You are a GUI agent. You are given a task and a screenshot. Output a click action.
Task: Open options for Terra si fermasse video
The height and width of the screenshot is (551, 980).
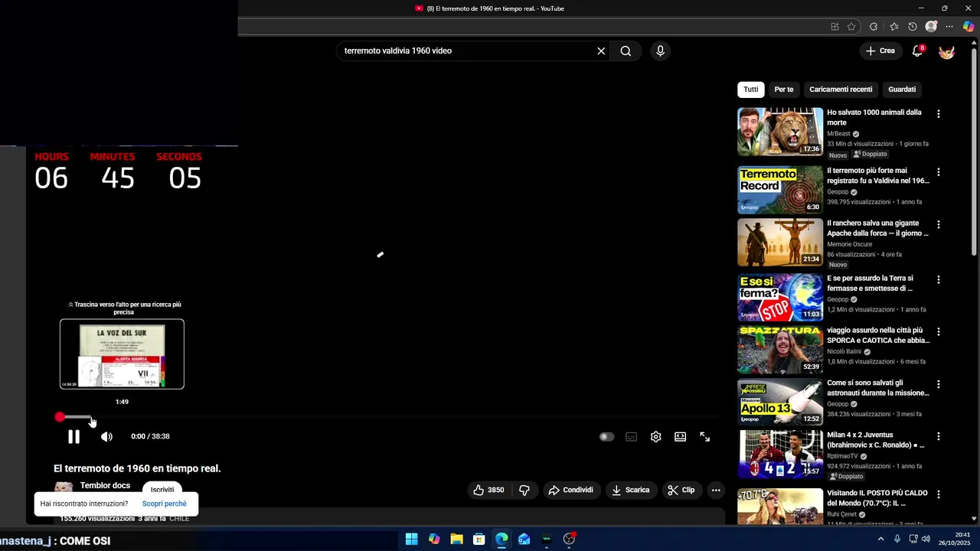pos(938,280)
